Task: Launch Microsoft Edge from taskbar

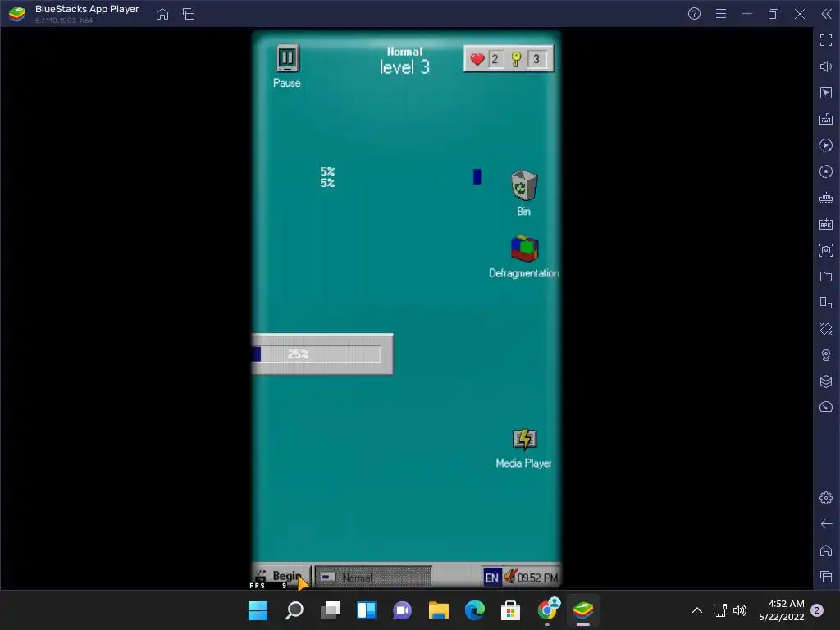Action: (x=475, y=610)
